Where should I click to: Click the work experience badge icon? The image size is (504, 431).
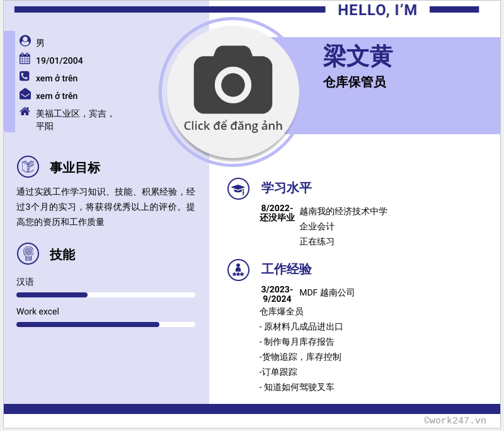[x=238, y=270]
